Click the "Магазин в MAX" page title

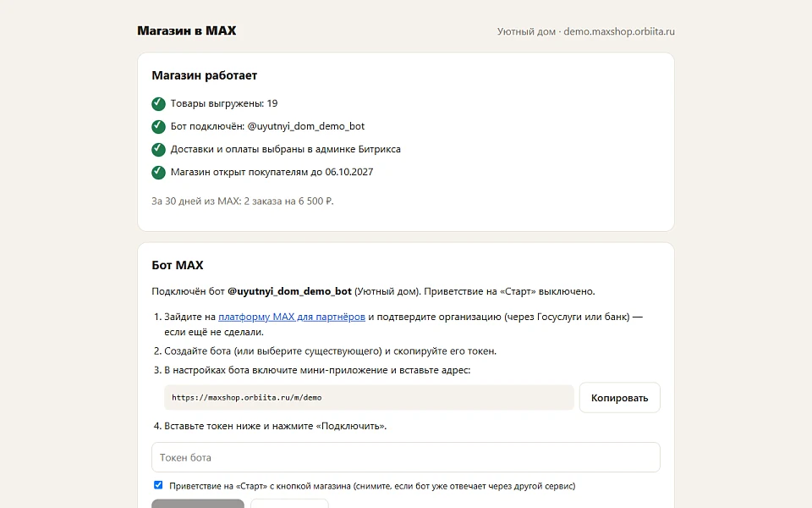tap(186, 30)
